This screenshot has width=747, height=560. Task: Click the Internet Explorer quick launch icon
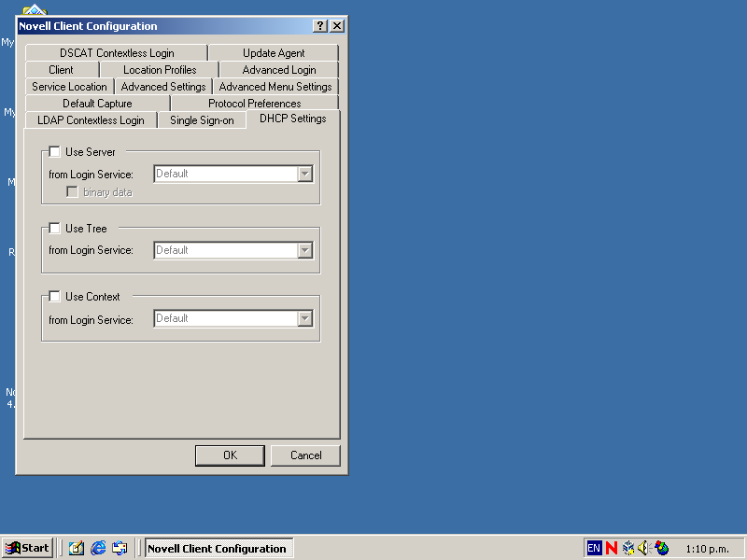point(98,548)
